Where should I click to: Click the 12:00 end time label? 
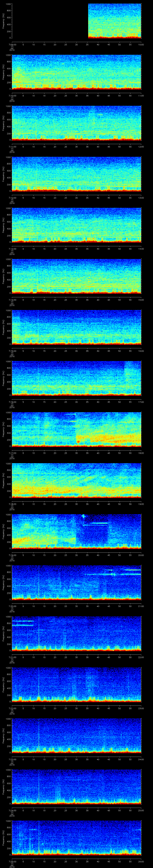pyautogui.click(x=141, y=147)
